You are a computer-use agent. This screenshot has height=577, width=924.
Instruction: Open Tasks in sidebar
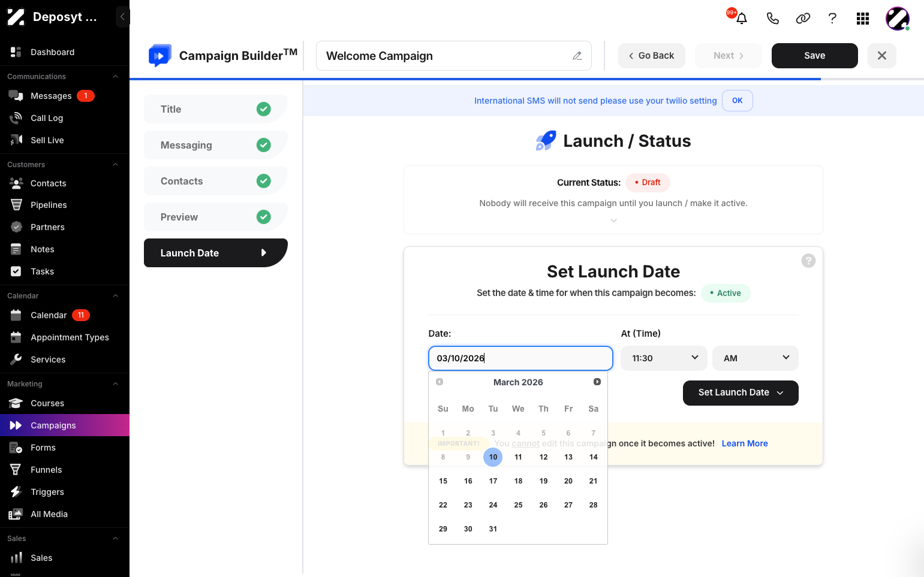[65, 271]
